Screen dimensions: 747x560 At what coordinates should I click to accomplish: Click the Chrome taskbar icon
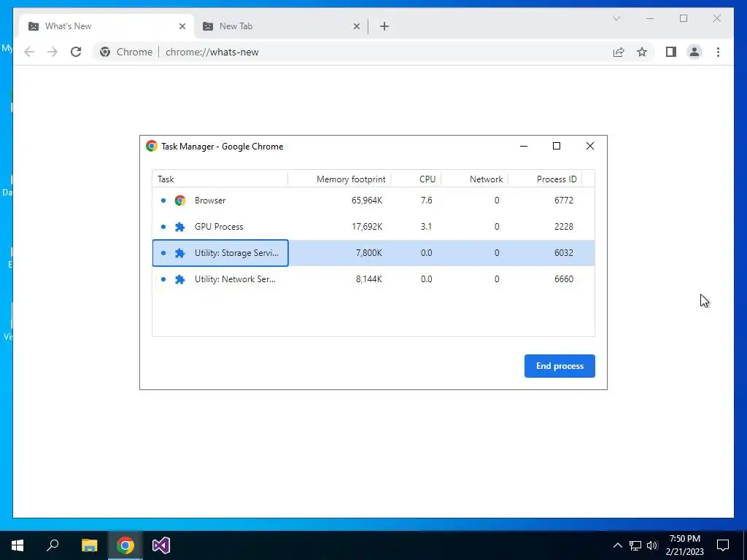125,545
